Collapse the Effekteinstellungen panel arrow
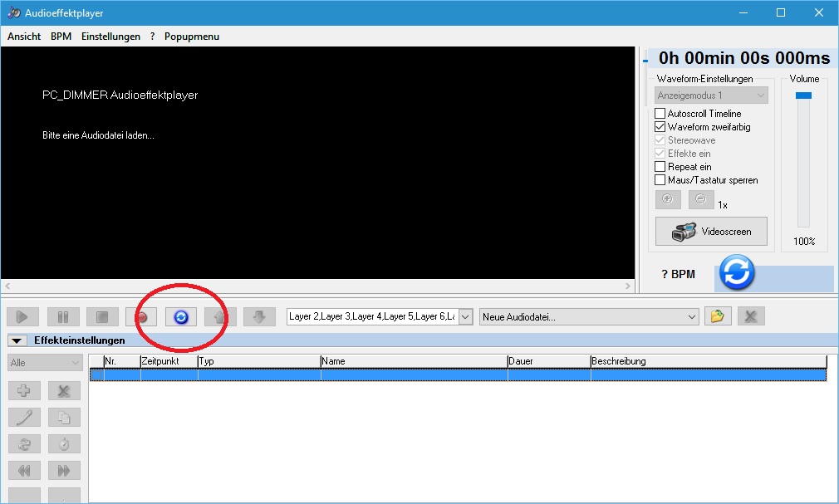This screenshot has height=504, width=839. coord(17,340)
